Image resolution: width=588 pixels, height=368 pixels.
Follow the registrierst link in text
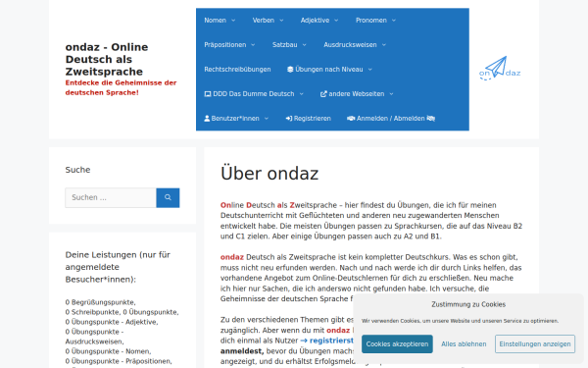327,341
